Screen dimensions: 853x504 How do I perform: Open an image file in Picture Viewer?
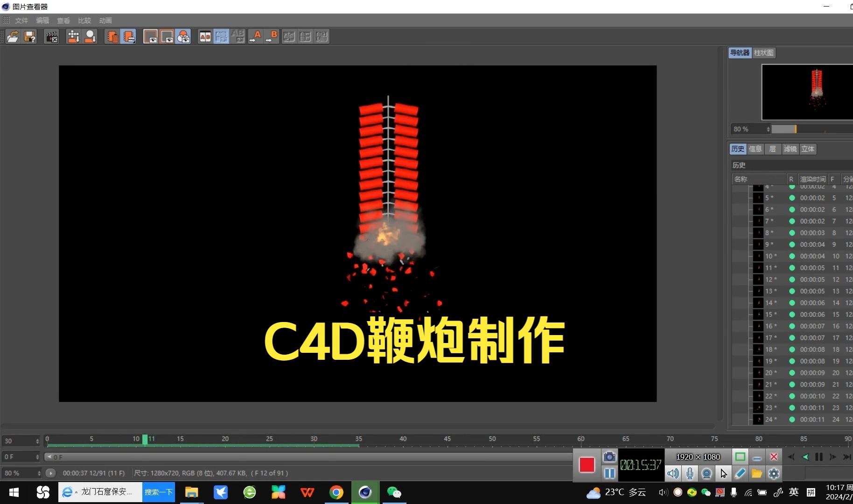13,36
